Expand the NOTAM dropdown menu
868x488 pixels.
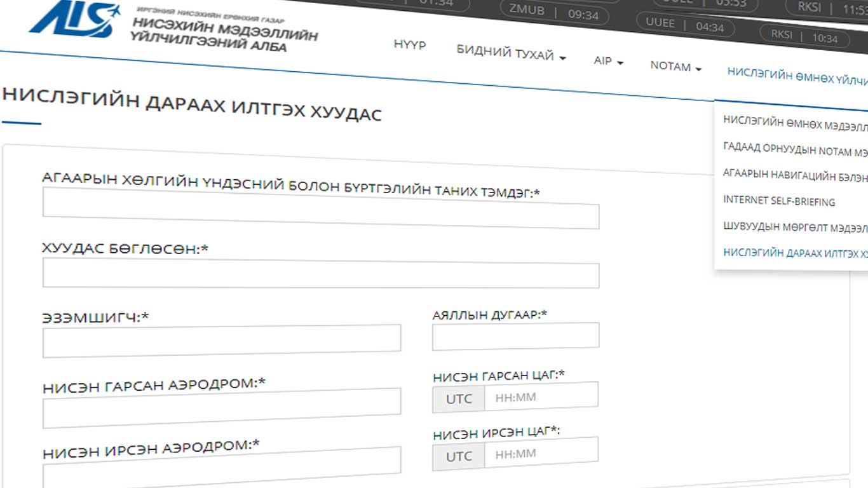(675, 66)
